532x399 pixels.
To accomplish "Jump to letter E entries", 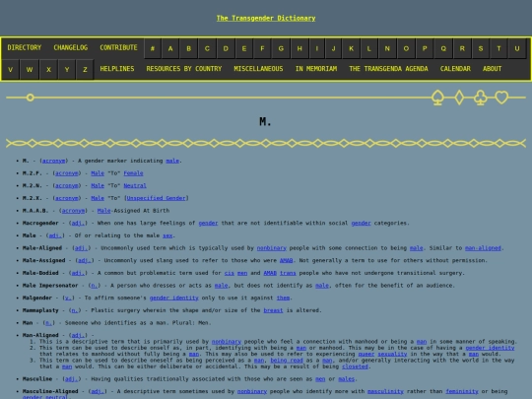I will [244, 48].
